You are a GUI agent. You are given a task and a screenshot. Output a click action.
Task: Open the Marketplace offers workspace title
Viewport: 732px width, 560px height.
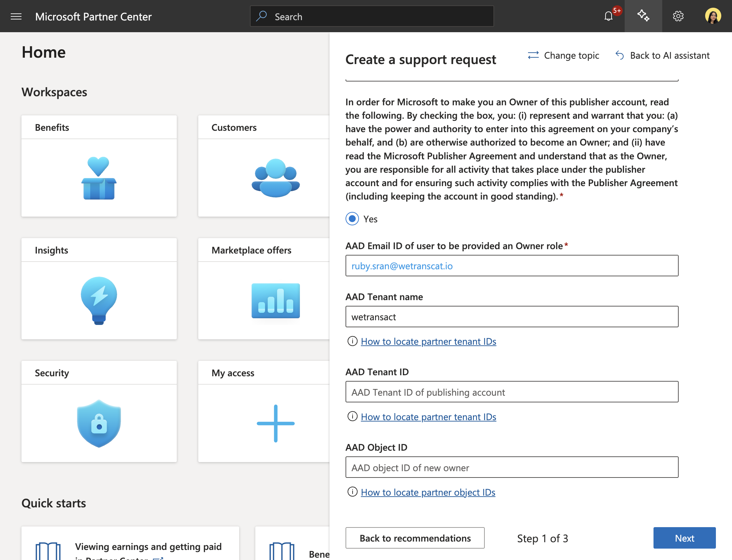(251, 250)
